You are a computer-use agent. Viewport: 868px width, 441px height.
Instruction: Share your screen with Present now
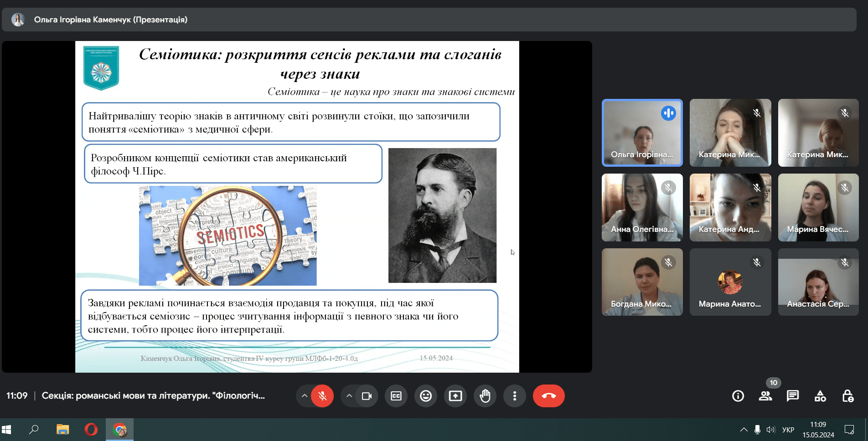[455, 396]
